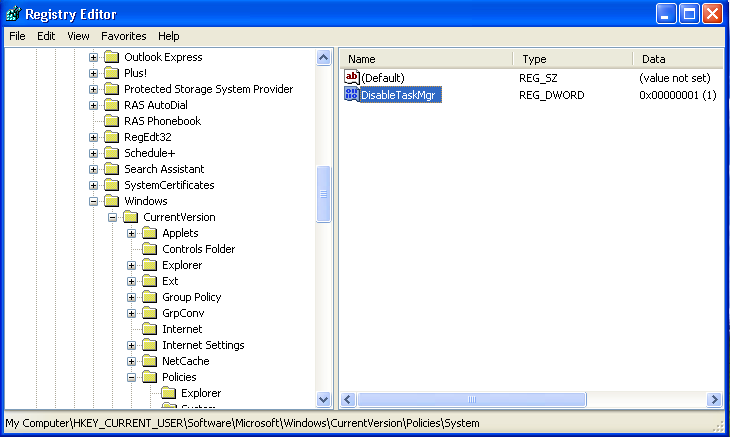730x437 pixels.
Task: Open the File menu
Action: point(17,36)
